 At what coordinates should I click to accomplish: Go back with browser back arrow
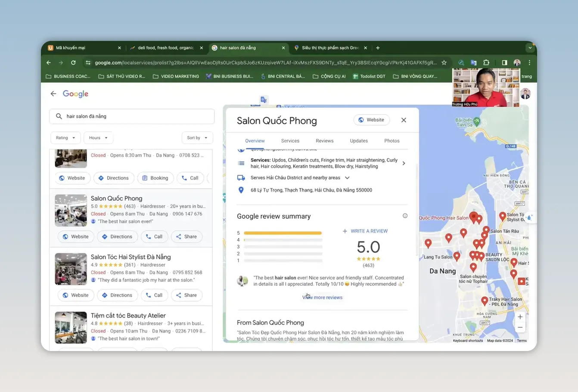coord(49,62)
